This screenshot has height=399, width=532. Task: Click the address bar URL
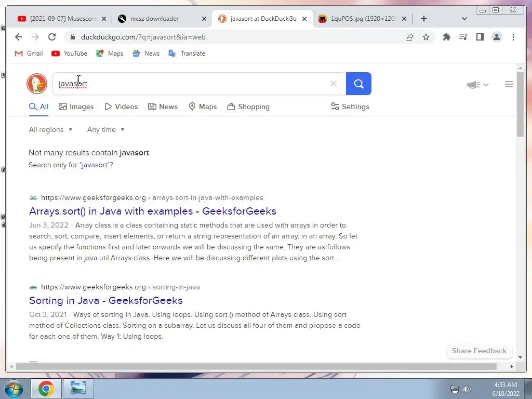click(x=143, y=37)
